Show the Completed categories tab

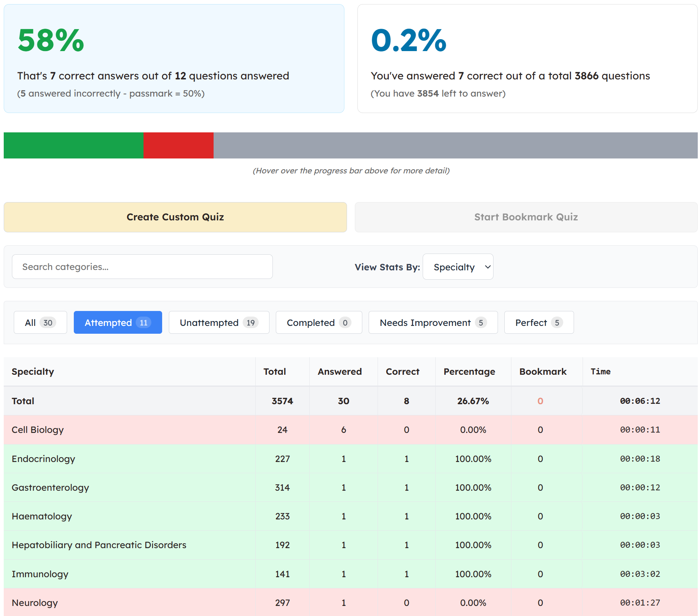tap(319, 322)
